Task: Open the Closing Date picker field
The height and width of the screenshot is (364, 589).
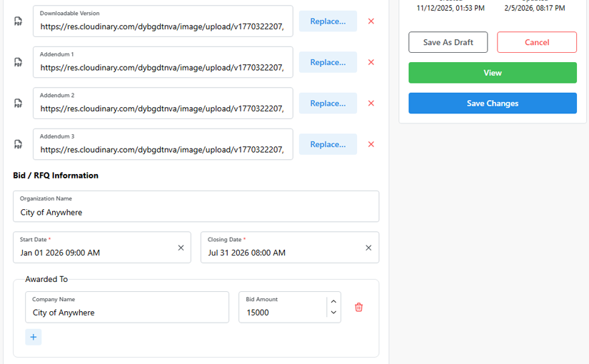Action: click(290, 248)
